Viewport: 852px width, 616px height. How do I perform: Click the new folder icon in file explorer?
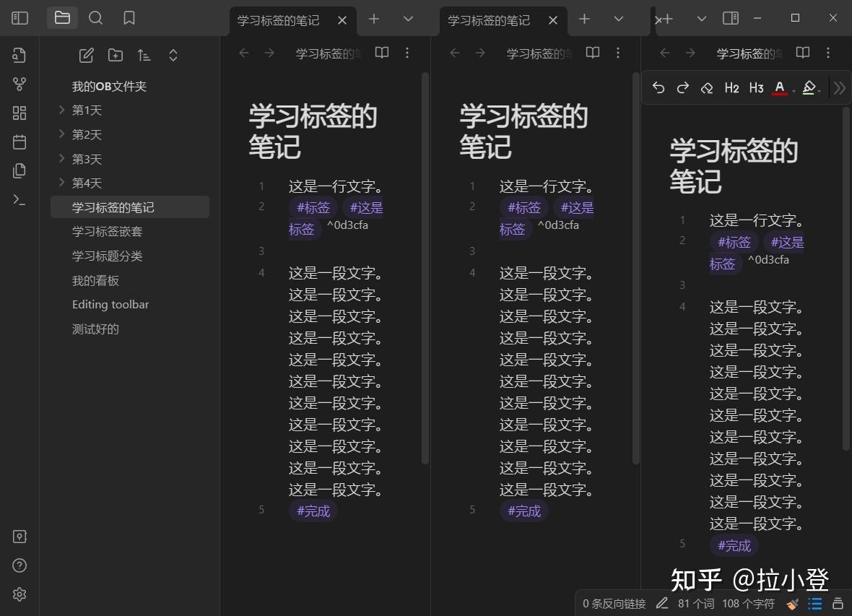click(115, 55)
